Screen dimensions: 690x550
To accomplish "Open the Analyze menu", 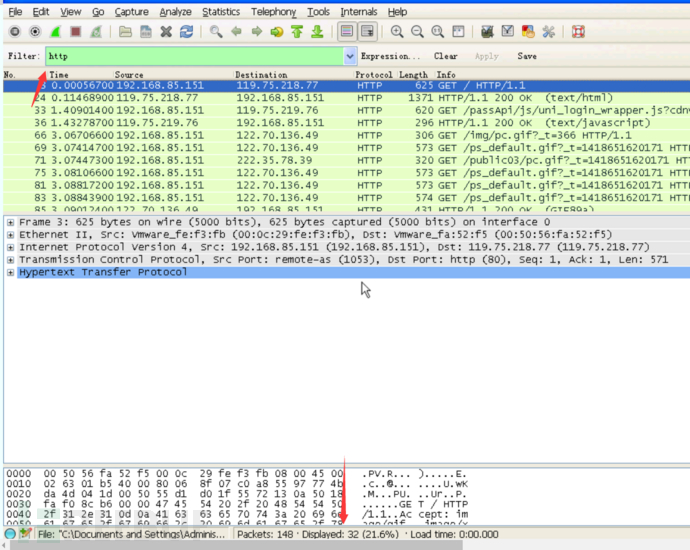I will pos(175,12).
